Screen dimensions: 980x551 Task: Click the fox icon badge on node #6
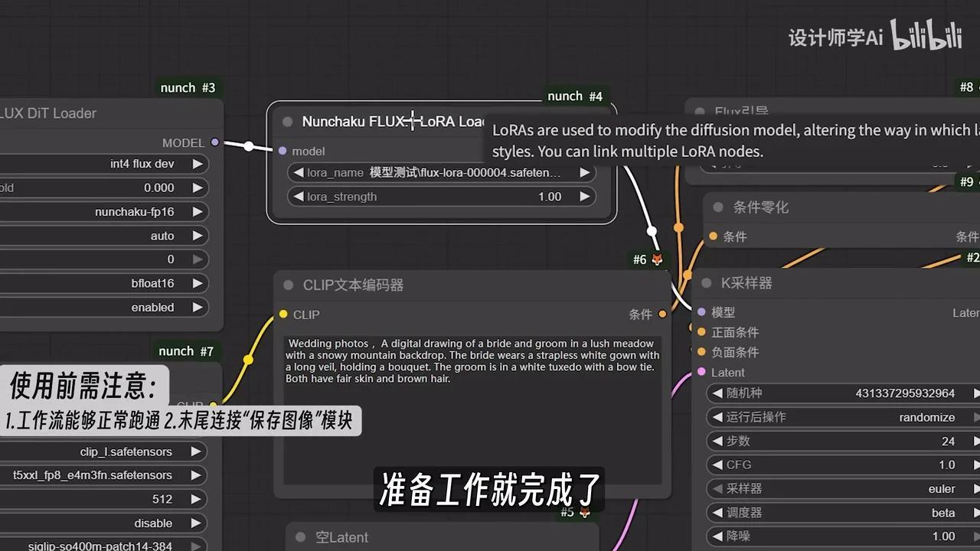[657, 259]
